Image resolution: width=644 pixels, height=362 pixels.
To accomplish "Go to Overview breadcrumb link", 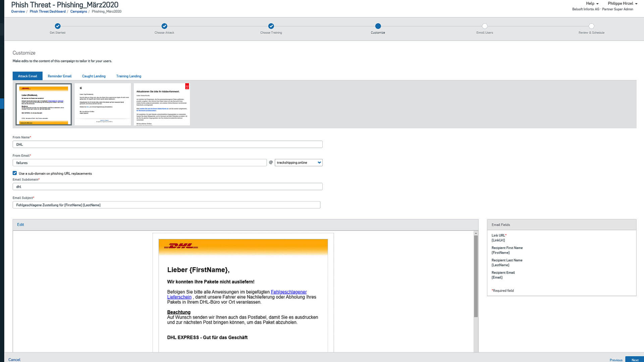I will click(x=18, y=11).
